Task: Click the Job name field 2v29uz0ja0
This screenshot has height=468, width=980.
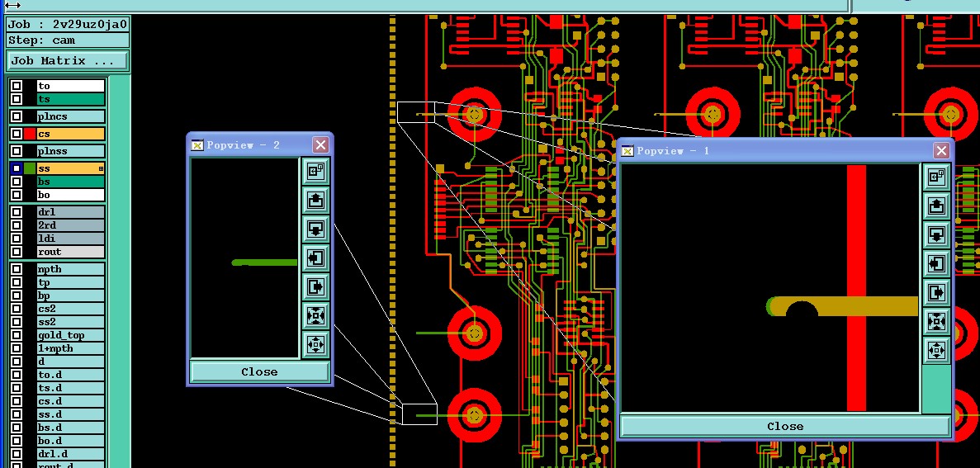Action: tap(68, 25)
